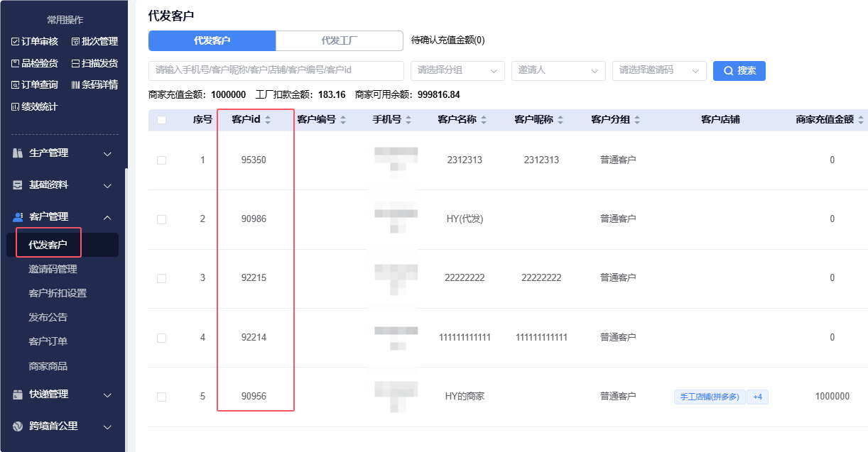Click 商家可用余额 999816.84 value
The width and height of the screenshot is (868, 452).
439,94
